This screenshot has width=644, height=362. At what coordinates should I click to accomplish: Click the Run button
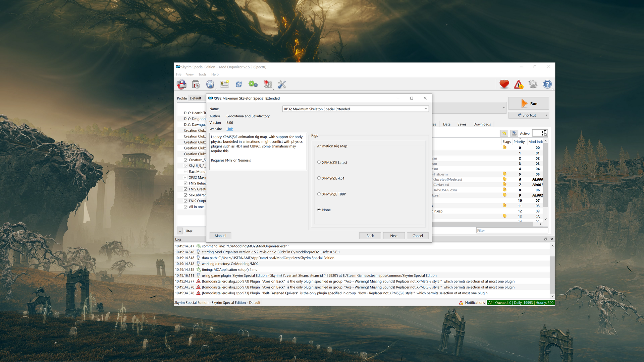point(529,104)
